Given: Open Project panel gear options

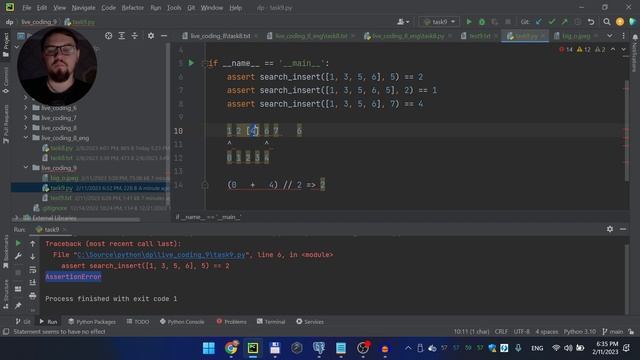Looking at the screenshot, I should coord(151,36).
